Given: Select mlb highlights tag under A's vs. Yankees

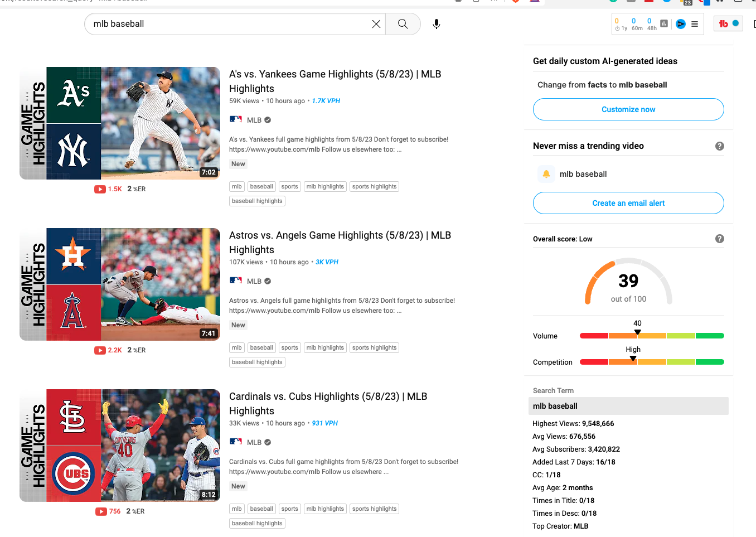Looking at the screenshot, I should pyautogui.click(x=326, y=187).
